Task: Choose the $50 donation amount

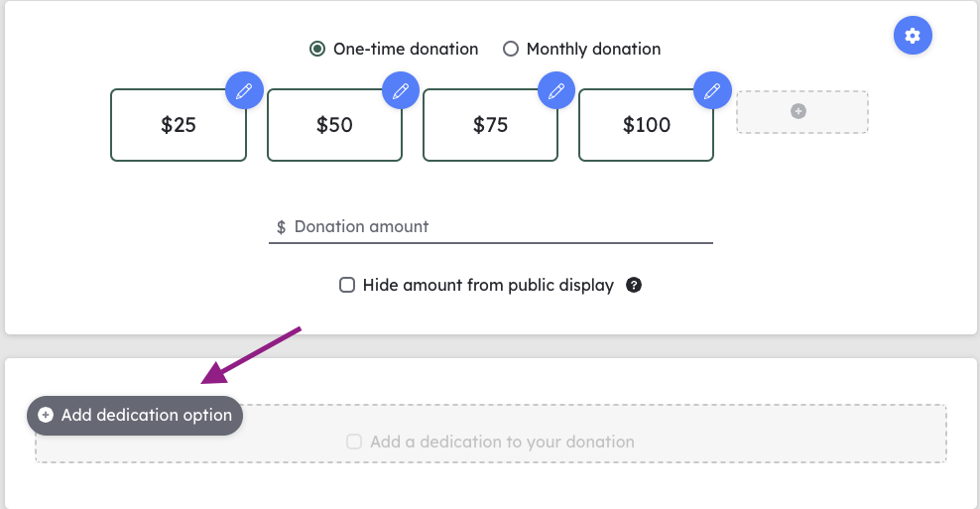Action: coord(334,125)
